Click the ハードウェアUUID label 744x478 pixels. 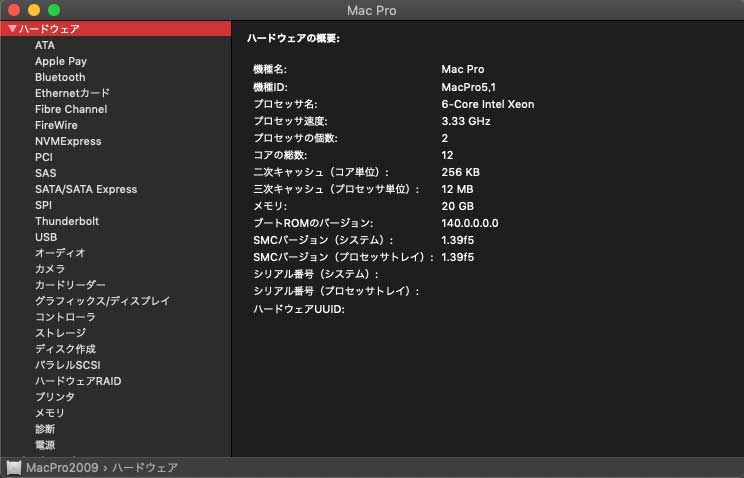click(299, 309)
